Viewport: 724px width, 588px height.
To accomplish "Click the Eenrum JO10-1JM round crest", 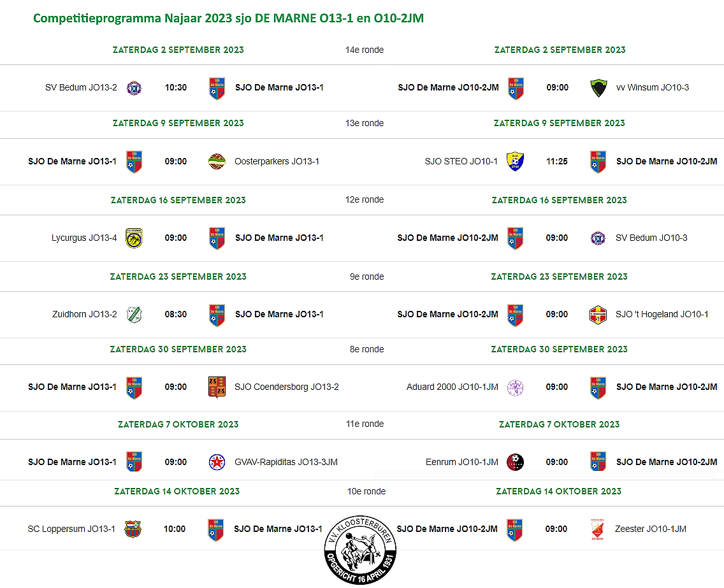I will [515, 462].
